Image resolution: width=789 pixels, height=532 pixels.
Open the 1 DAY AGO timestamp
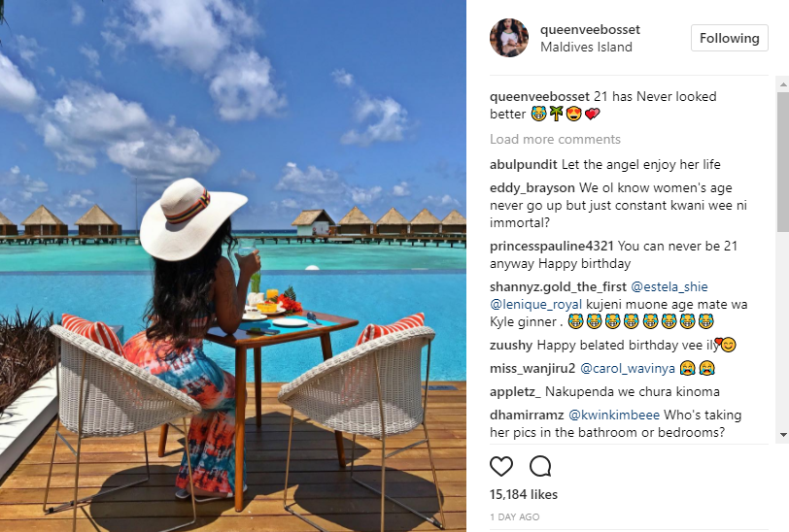pyautogui.click(x=514, y=516)
